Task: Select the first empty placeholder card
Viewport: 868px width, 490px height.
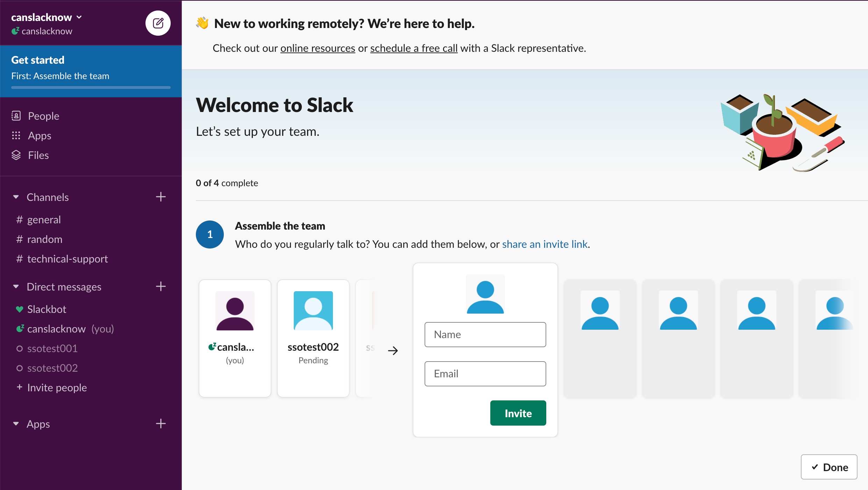Action: click(x=600, y=338)
